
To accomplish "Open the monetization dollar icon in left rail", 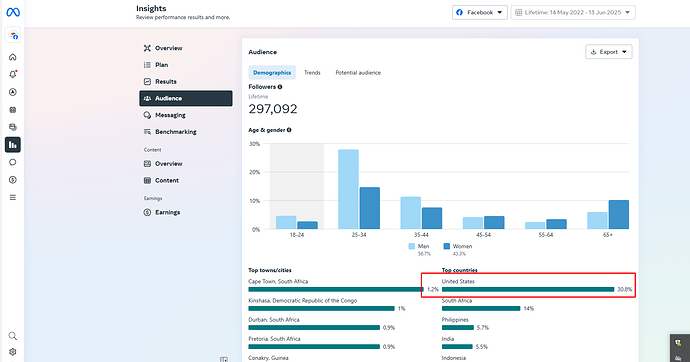I will [x=13, y=180].
